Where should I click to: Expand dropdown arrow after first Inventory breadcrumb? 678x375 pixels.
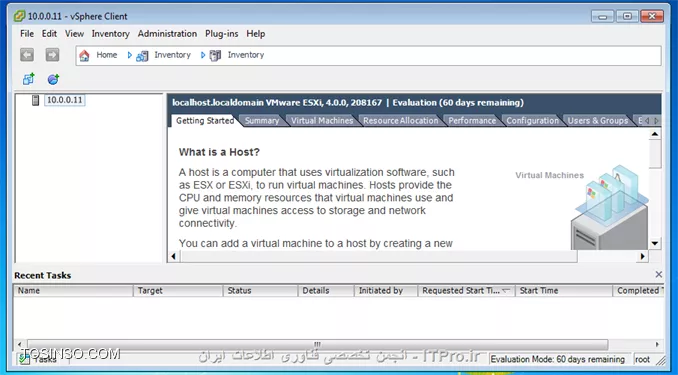point(202,55)
